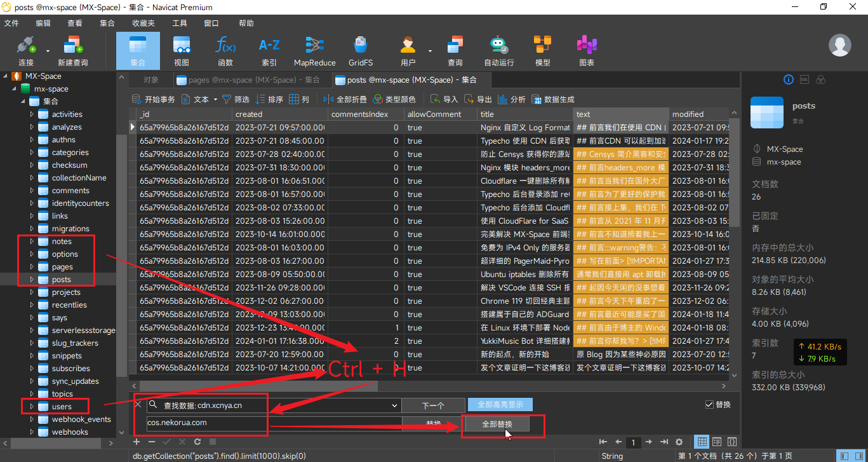Go to the last page of results
The width and height of the screenshot is (868, 462).
(664, 442)
